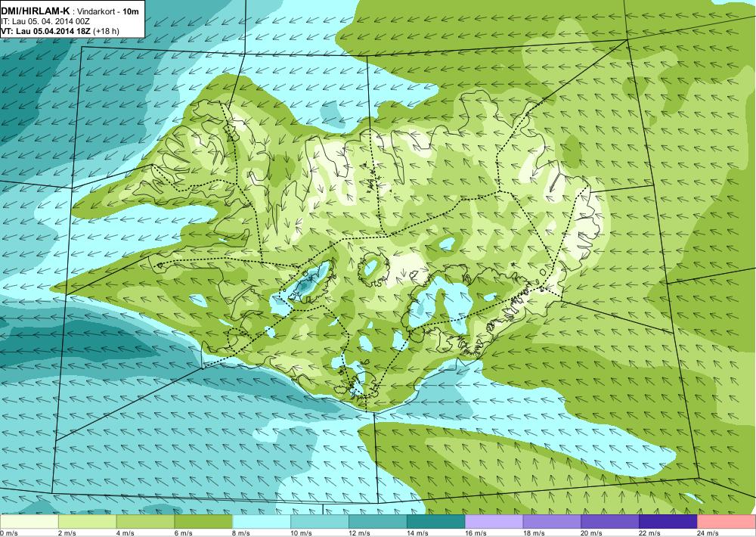Click the darker green 6–8 m/s legend swatch

(203, 522)
